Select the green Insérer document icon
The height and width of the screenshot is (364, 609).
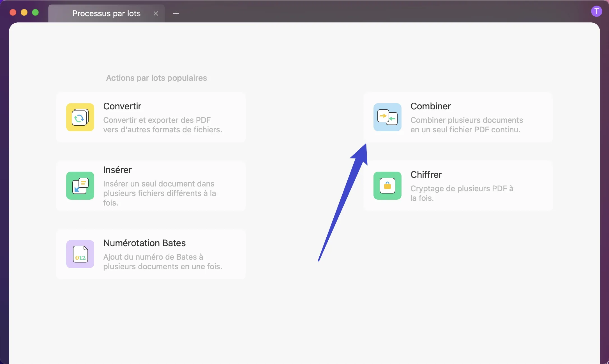pyautogui.click(x=80, y=186)
